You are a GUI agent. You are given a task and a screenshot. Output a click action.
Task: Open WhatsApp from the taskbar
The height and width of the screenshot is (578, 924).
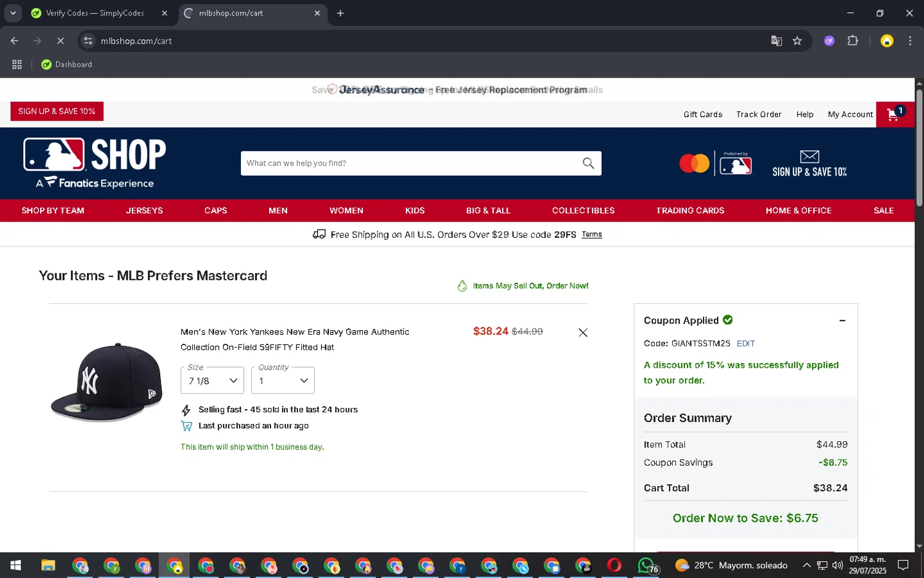coord(647,565)
